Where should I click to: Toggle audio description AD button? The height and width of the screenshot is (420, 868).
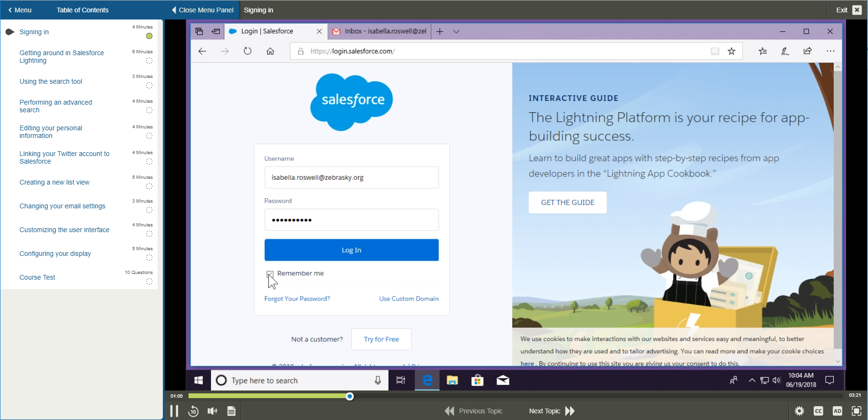pyautogui.click(x=837, y=411)
